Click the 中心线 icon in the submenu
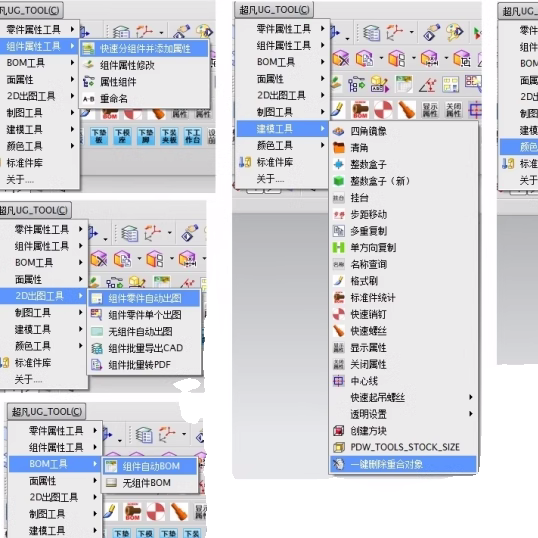 tap(339, 381)
